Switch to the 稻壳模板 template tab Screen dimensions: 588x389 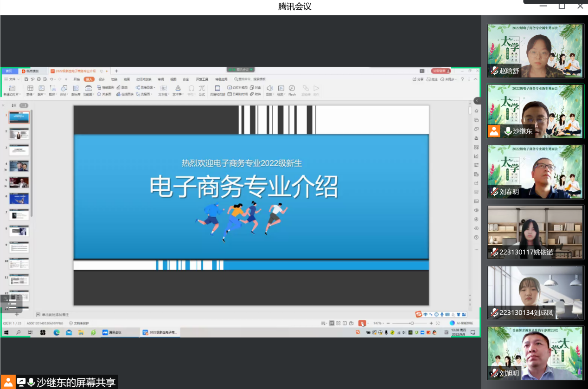pos(32,71)
